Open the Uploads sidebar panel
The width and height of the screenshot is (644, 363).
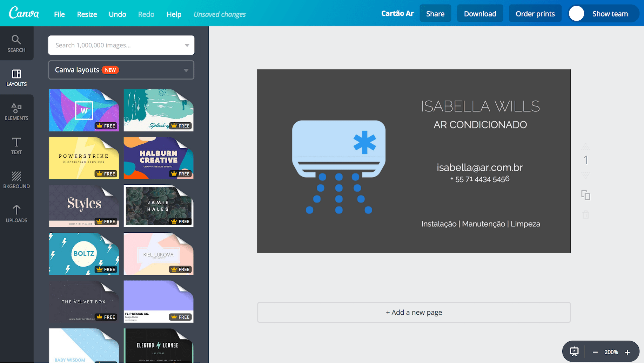click(x=16, y=214)
